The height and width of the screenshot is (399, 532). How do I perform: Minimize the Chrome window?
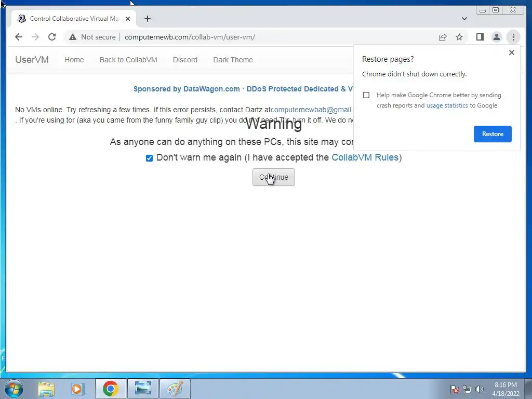tap(483, 10)
